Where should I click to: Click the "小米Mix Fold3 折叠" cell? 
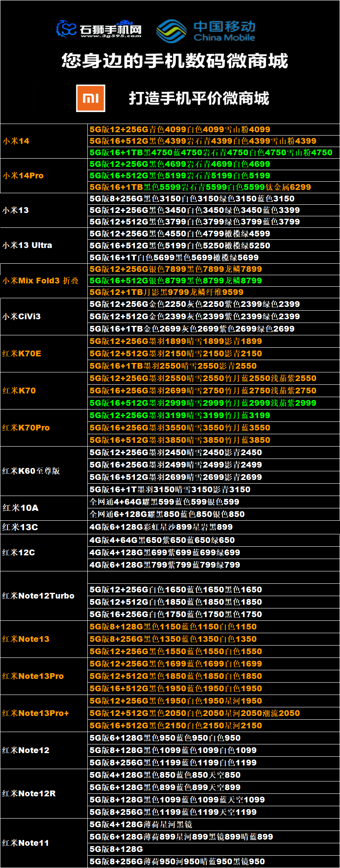tap(44, 281)
